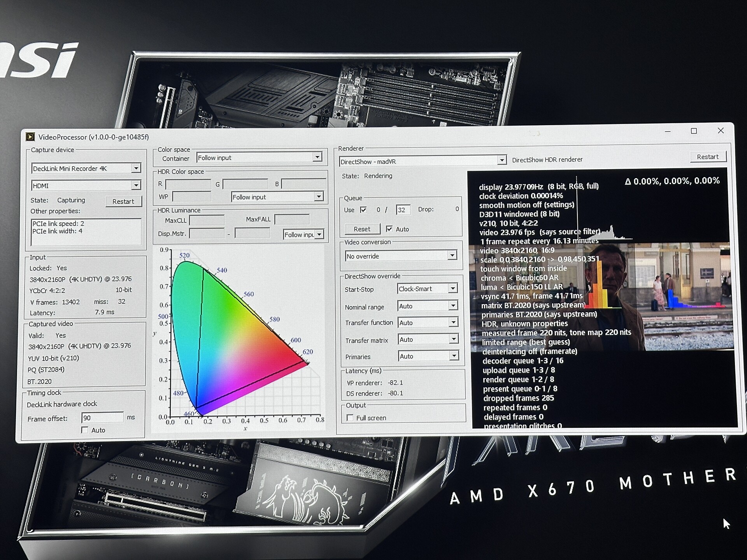Click the HDR Color space B field
The height and width of the screenshot is (560, 747).
tap(303, 184)
